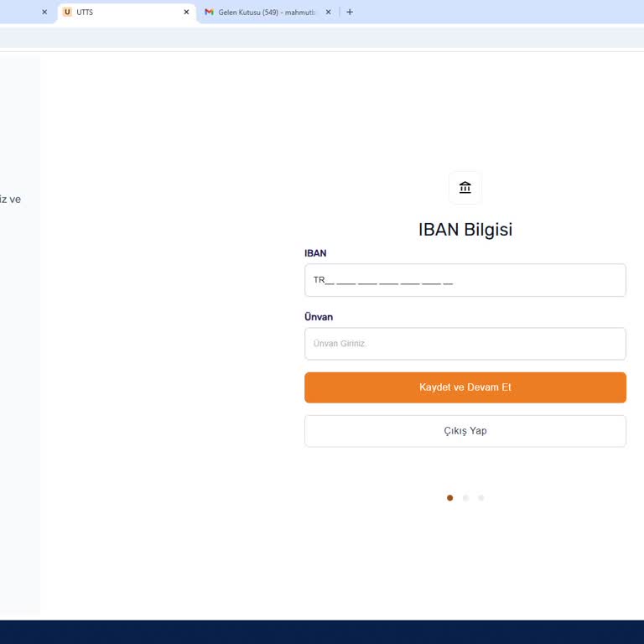Click the IBAN field label
644x644 pixels.
(315, 253)
